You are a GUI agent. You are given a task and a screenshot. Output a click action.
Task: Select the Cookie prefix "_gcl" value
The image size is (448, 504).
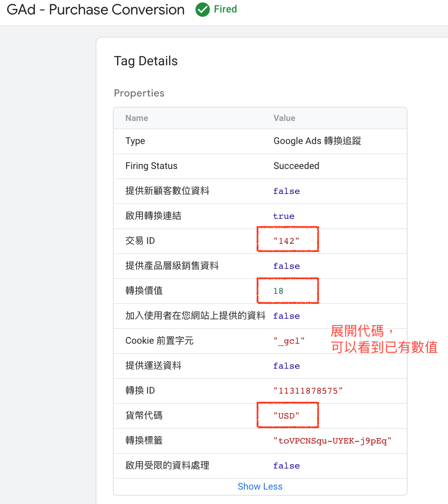click(289, 341)
